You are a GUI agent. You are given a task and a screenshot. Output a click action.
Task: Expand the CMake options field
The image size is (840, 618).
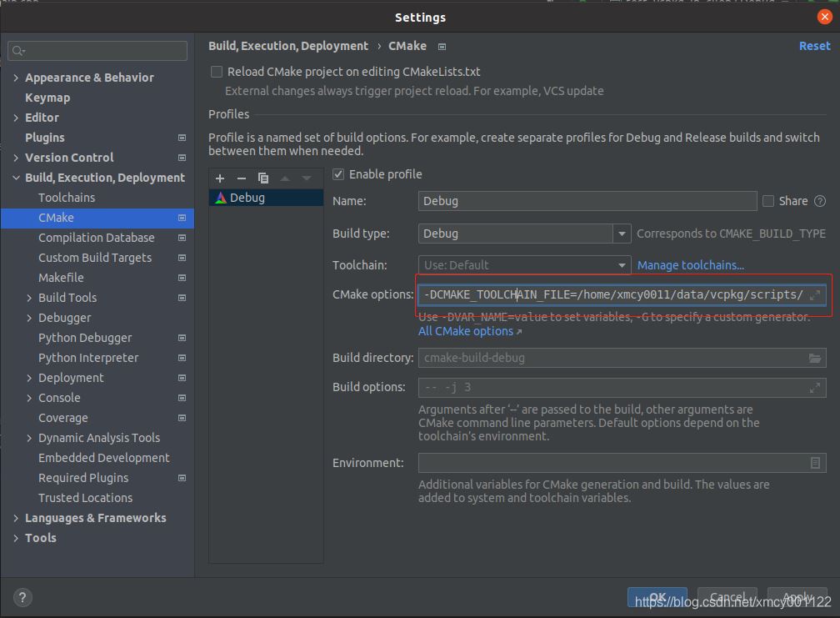(x=814, y=295)
